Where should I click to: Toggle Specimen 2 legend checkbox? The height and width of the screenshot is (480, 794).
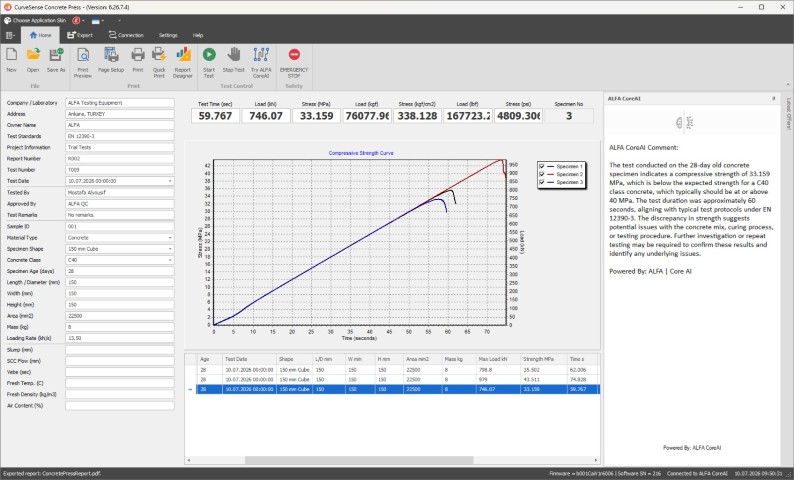[x=542, y=174]
